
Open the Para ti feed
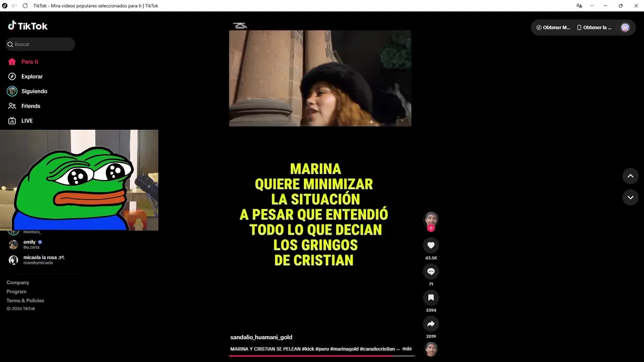coord(30,62)
